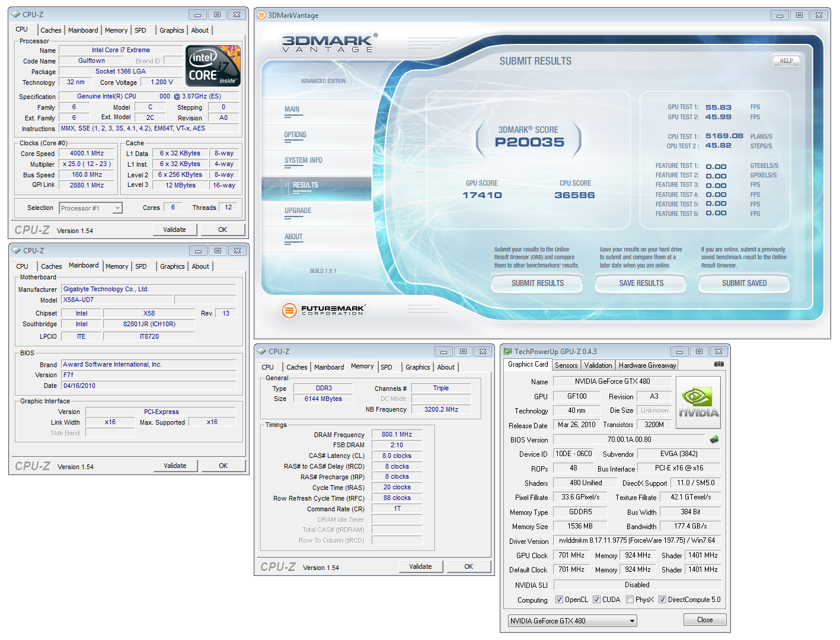Viewport: 840px width, 640px height.
Task: Enable the PhysX checkbox in GPU-Z
Action: 630,600
